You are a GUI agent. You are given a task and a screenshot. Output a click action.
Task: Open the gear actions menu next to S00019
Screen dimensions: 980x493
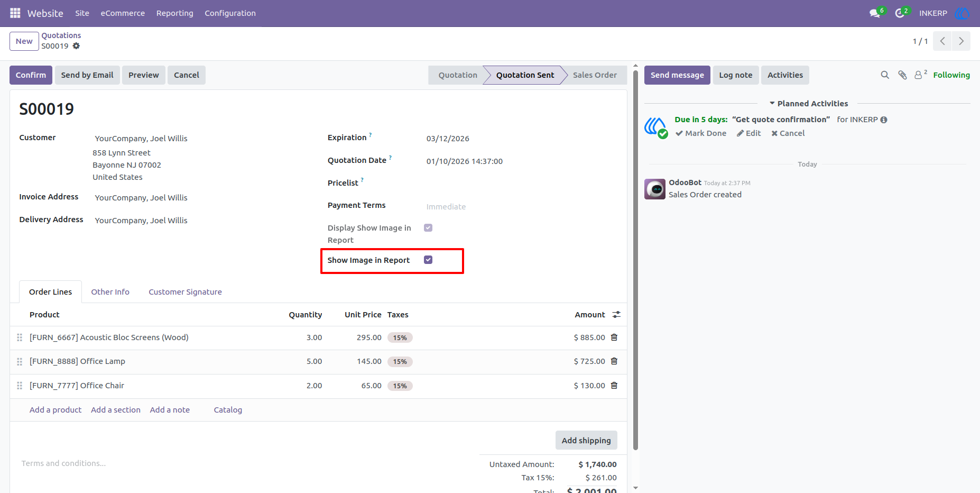76,46
